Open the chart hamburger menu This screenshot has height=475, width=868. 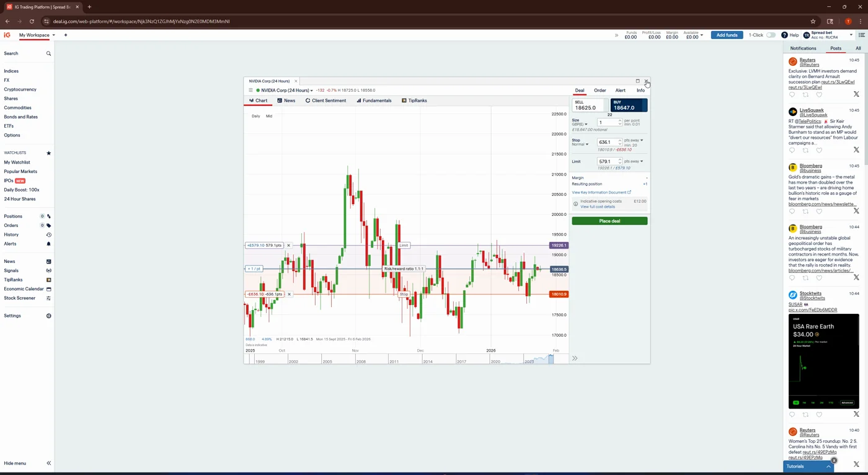coord(250,91)
